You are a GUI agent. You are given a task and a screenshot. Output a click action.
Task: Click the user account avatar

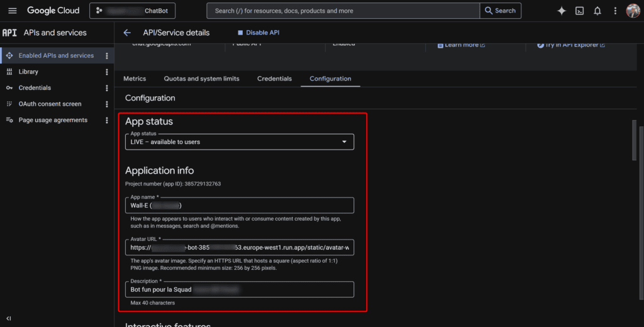(x=633, y=11)
